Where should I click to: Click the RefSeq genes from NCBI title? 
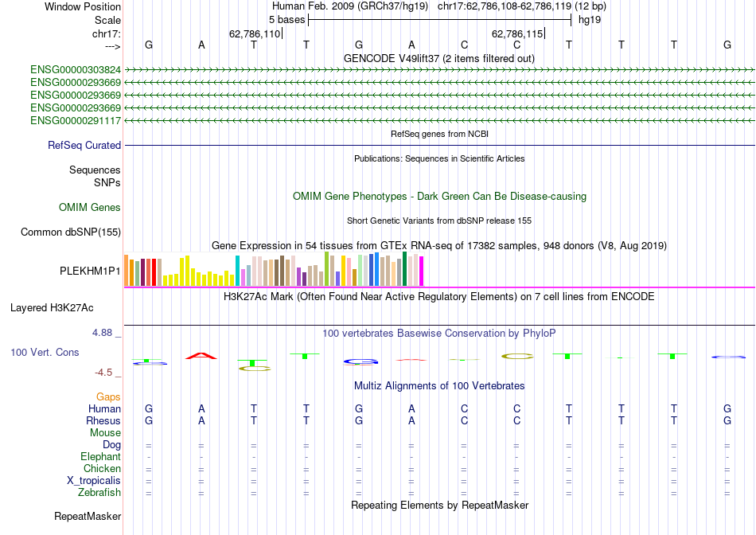coord(440,134)
